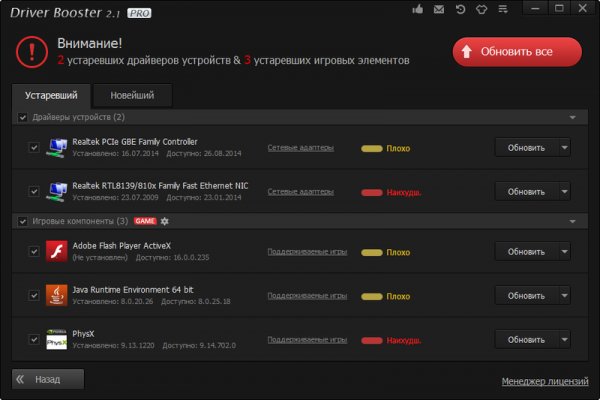Open update dropdown arrow for Realtek RTL8139
Image resolution: width=600 pixels, height=400 pixels.
564,192
